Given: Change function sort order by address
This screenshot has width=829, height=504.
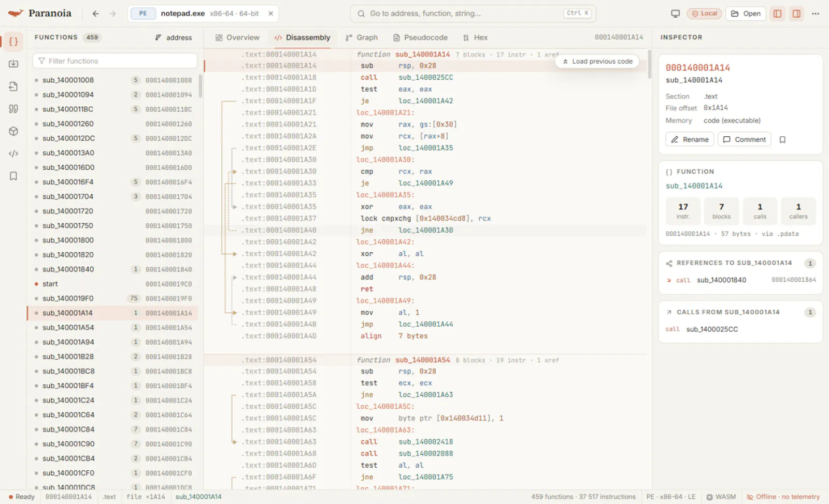Looking at the screenshot, I should 174,37.
